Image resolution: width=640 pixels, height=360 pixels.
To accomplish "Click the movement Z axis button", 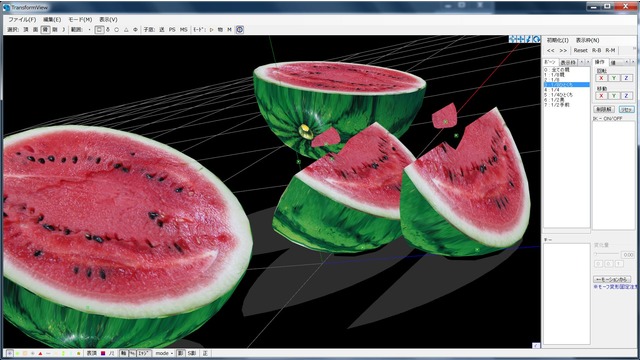I will click(627, 96).
